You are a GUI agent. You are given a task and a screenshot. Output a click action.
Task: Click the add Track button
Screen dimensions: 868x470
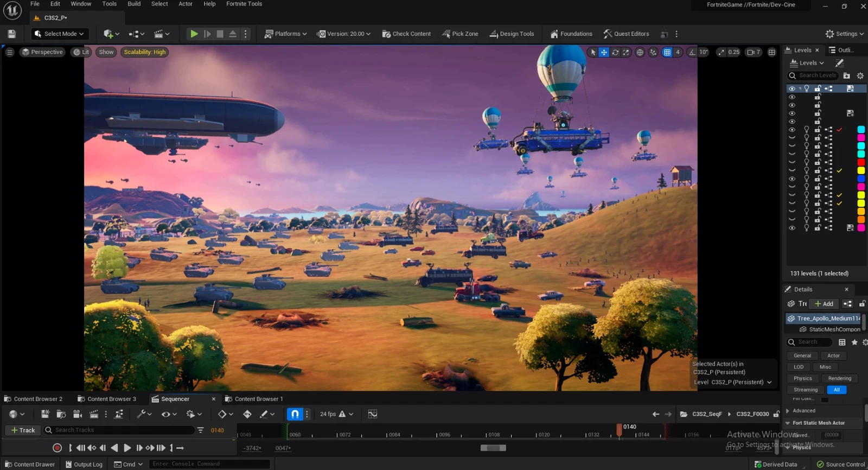[x=23, y=430]
